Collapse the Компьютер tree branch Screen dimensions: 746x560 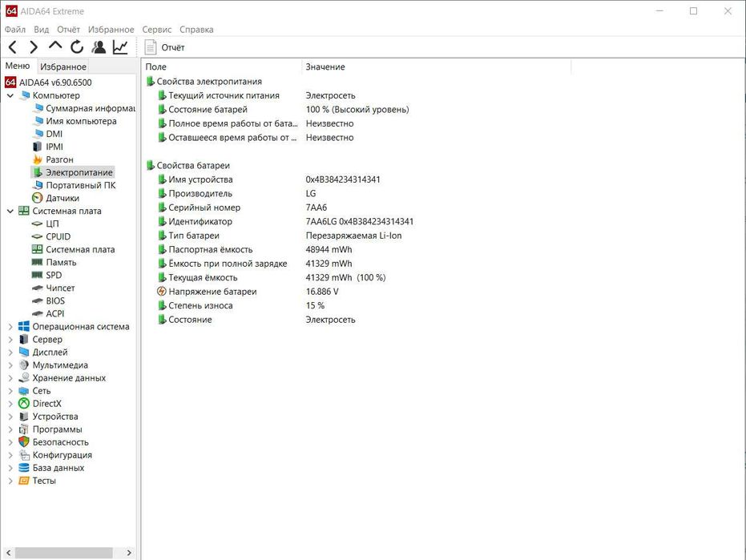coord(10,95)
